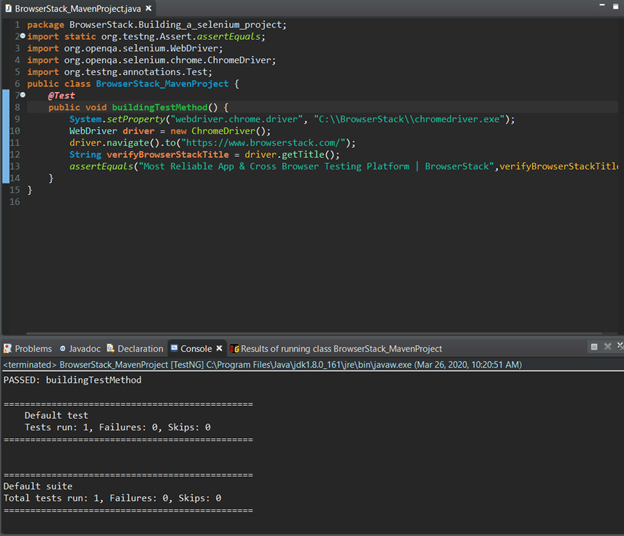Screen dimensions: 624x536
Task: Click the Terminate icon in Console toolbar
Action: click(x=594, y=347)
